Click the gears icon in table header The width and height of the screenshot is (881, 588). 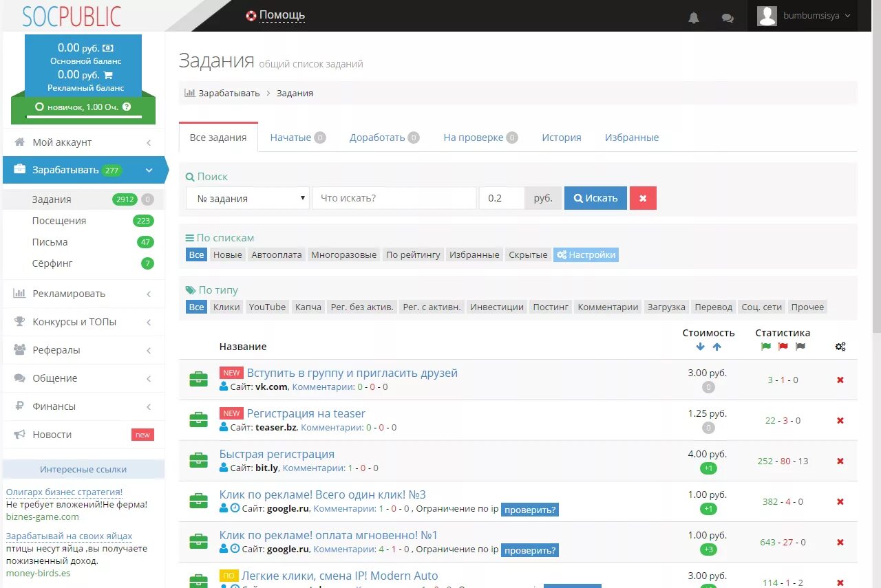[840, 347]
